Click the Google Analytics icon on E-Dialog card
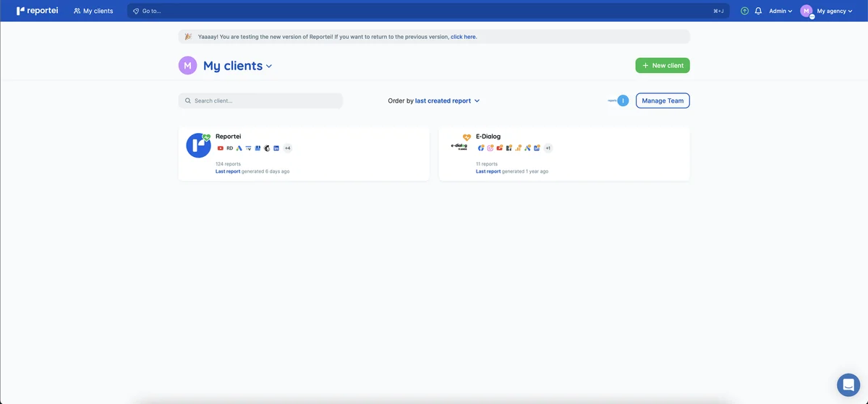868x404 pixels. pos(519,148)
